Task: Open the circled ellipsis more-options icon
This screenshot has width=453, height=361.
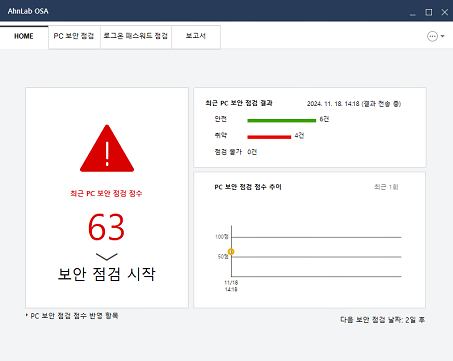Action: [x=432, y=36]
